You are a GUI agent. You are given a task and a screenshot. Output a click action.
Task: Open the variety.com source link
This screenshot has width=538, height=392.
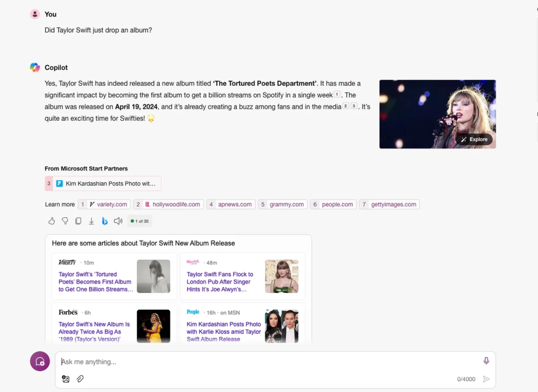click(x=104, y=204)
